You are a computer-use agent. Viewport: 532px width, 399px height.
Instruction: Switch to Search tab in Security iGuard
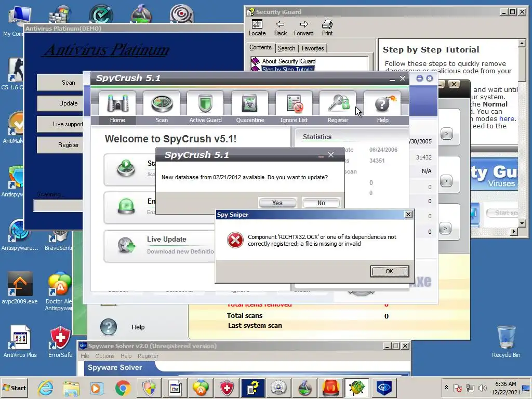pos(286,48)
